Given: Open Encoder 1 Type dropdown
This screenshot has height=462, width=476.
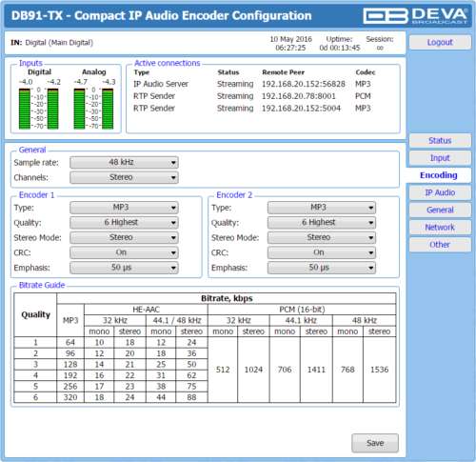Looking at the screenshot, I should [x=124, y=208].
